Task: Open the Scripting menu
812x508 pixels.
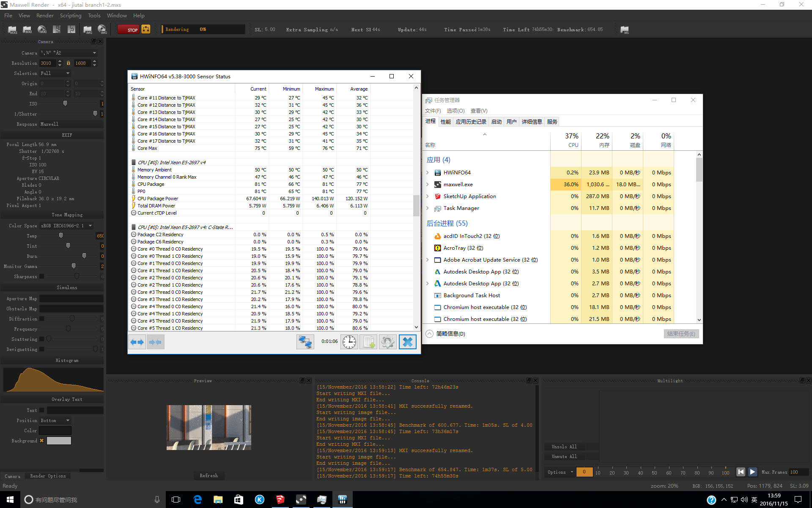Action: [71, 16]
